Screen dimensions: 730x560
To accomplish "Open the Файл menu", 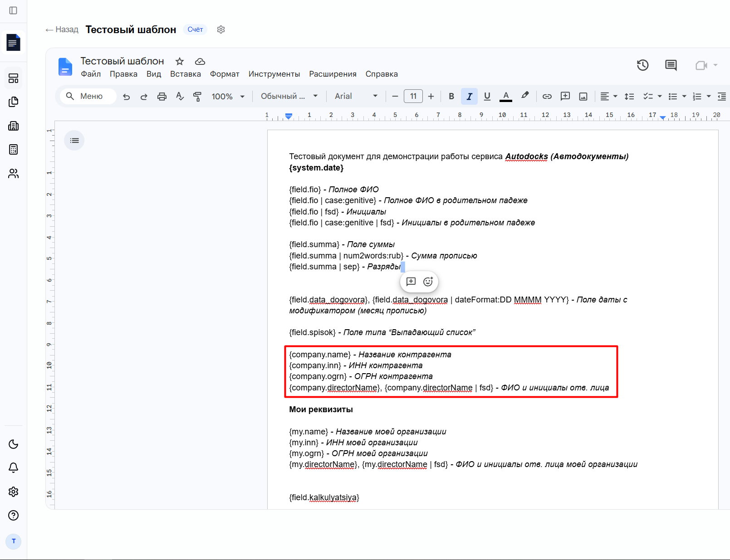I will click(91, 74).
